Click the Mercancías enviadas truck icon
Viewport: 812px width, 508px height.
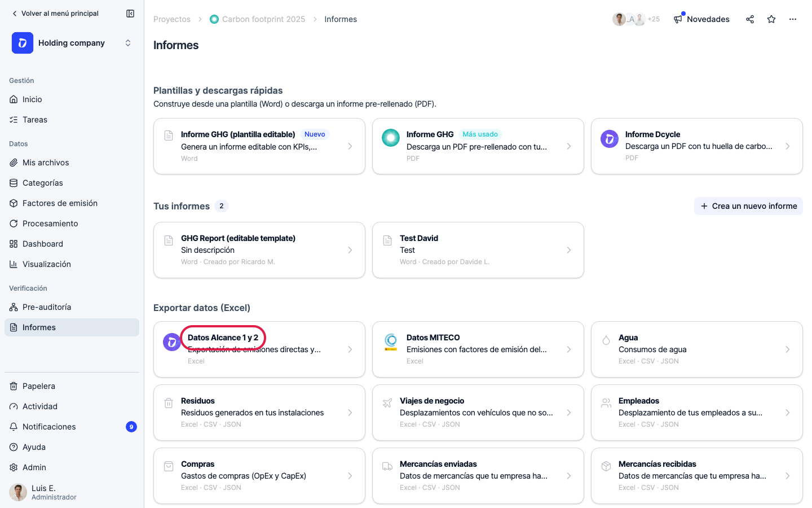387,466
